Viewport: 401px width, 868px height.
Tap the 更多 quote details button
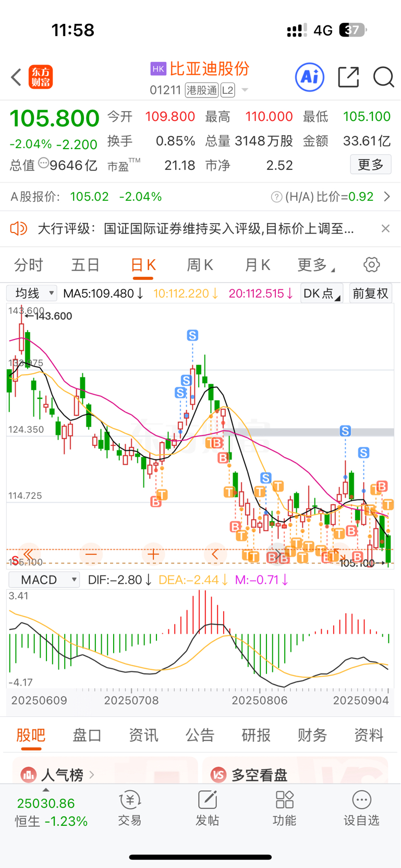[371, 165]
